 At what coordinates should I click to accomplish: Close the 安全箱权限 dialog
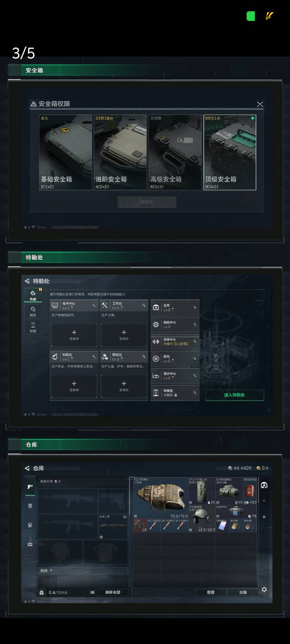click(260, 104)
